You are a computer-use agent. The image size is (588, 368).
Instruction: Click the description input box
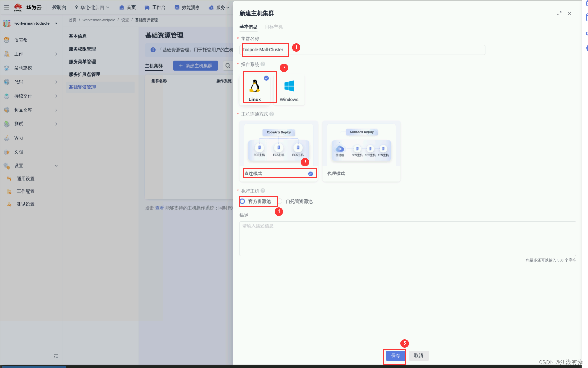408,239
